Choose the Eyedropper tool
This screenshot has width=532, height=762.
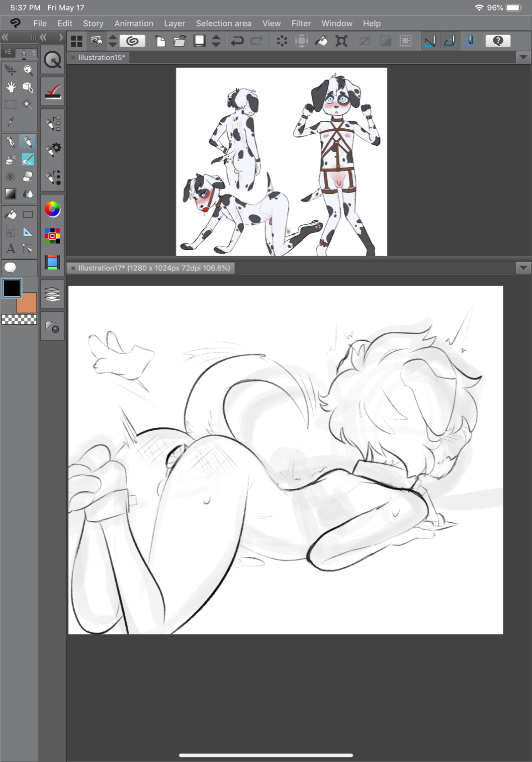coord(10,121)
